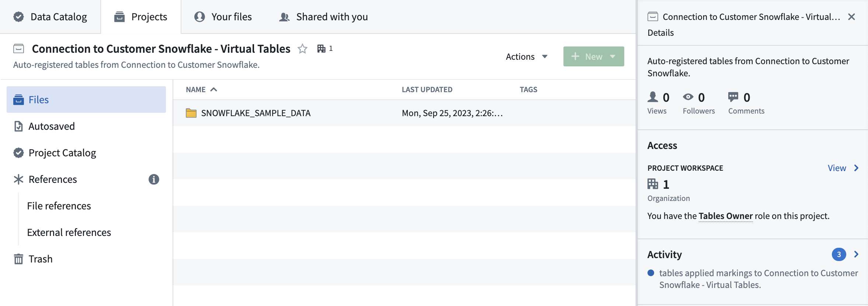Expand the Activity section chevron

point(856,254)
